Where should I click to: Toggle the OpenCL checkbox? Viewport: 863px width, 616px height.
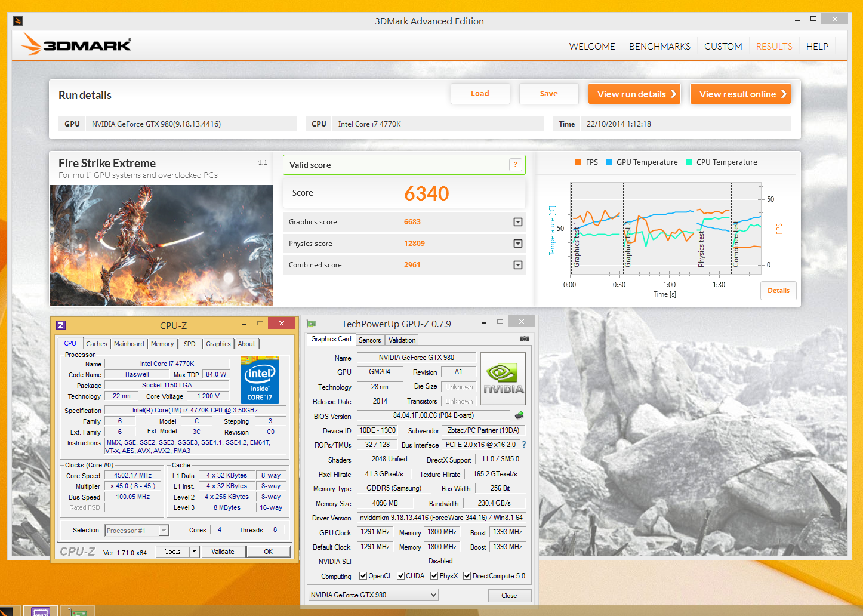pyautogui.click(x=363, y=576)
